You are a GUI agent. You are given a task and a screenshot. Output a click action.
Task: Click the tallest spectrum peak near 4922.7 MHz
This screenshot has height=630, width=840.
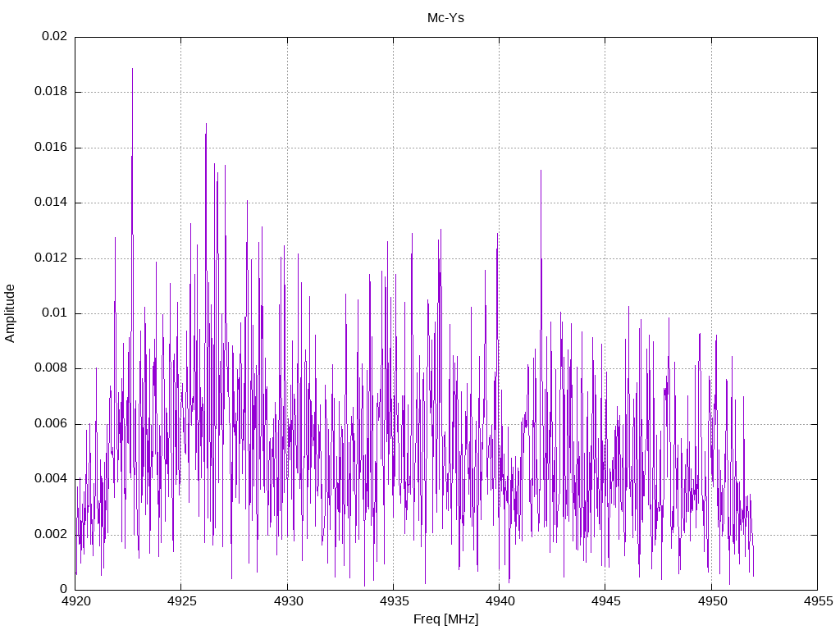click(132, 69)
